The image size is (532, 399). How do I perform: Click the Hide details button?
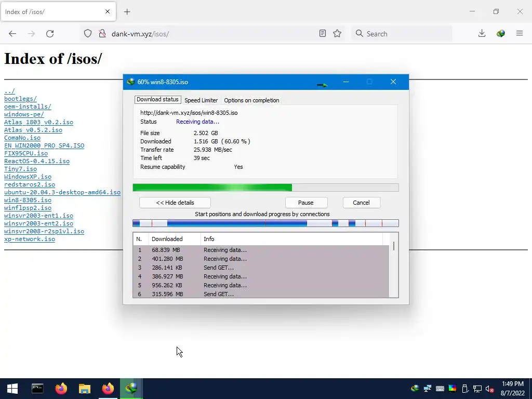click(175, 203)
